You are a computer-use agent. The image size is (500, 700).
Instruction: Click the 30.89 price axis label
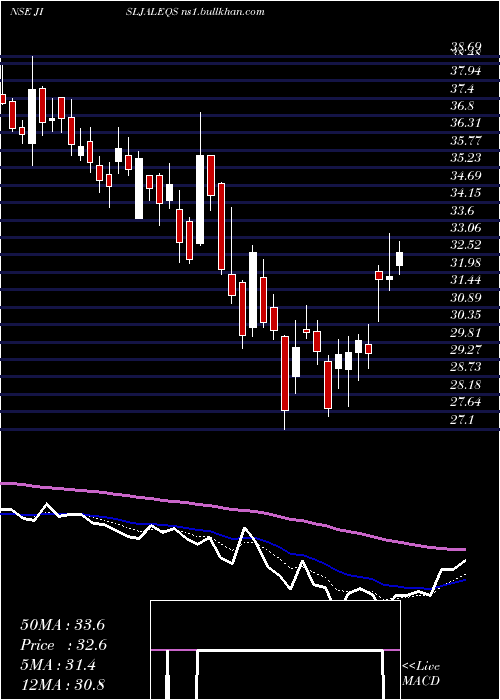pos(465,298)
